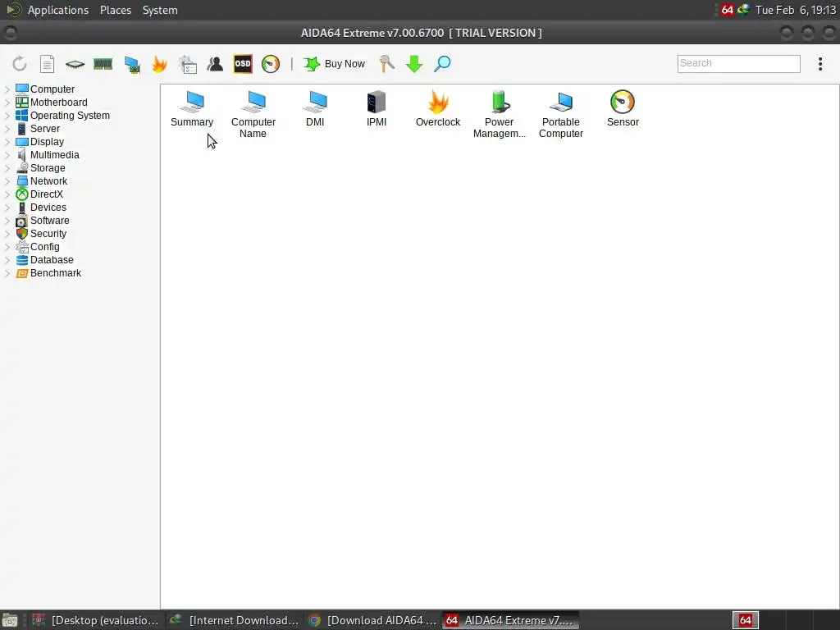This screenshot has width=840, height=630.
Task: Click the show desktop icon in the bottom panel
Action: (x=10, y=620)
